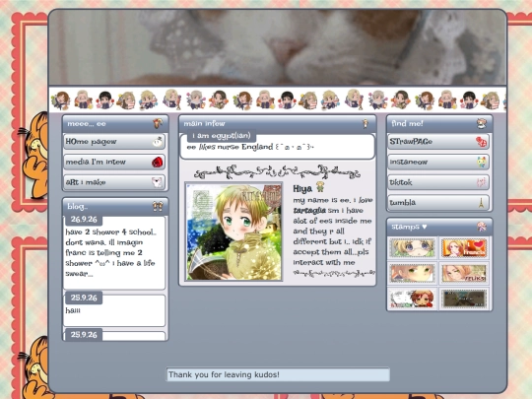Click the Thank you for leaving kudos box
The height and width of the screenshot is (399, 532).
point(278,374)
